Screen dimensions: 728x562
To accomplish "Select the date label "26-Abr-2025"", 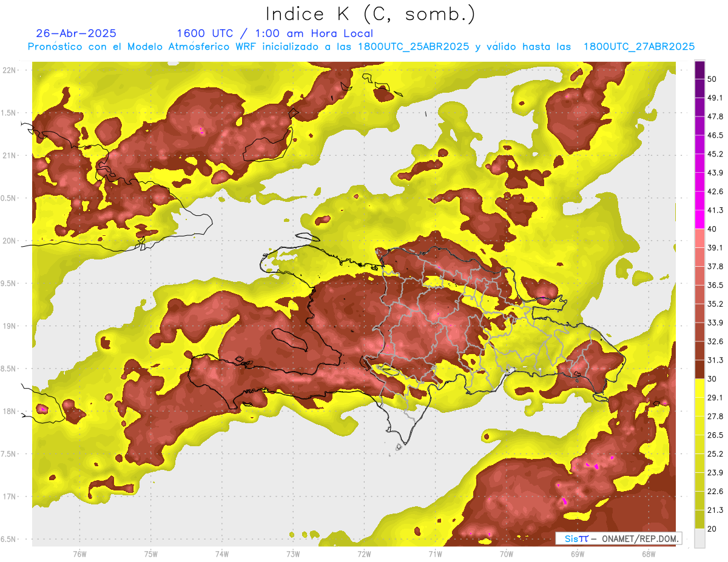I will 76,33.
